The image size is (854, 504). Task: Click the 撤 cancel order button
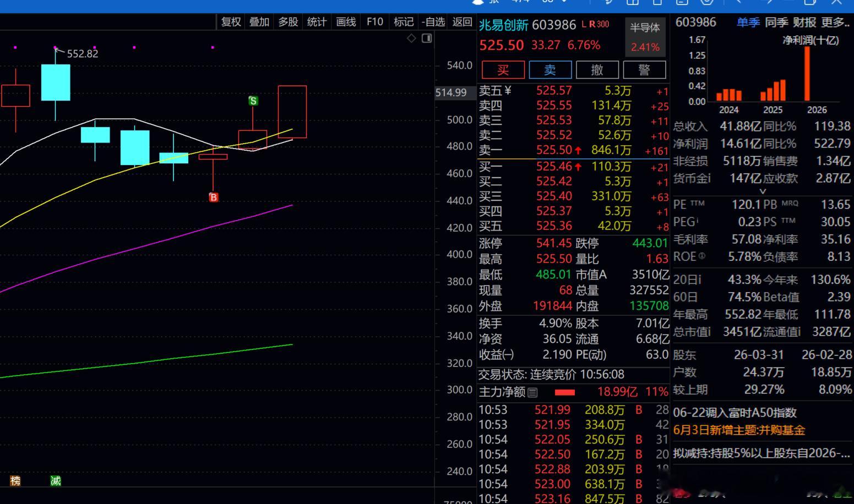[x=597, y=70]
